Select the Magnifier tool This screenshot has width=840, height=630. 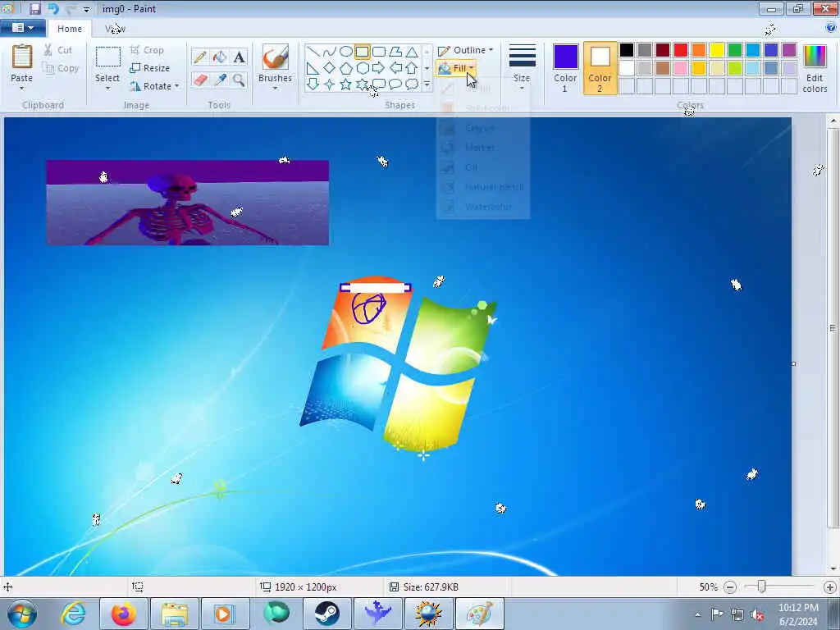pos(239,80)
